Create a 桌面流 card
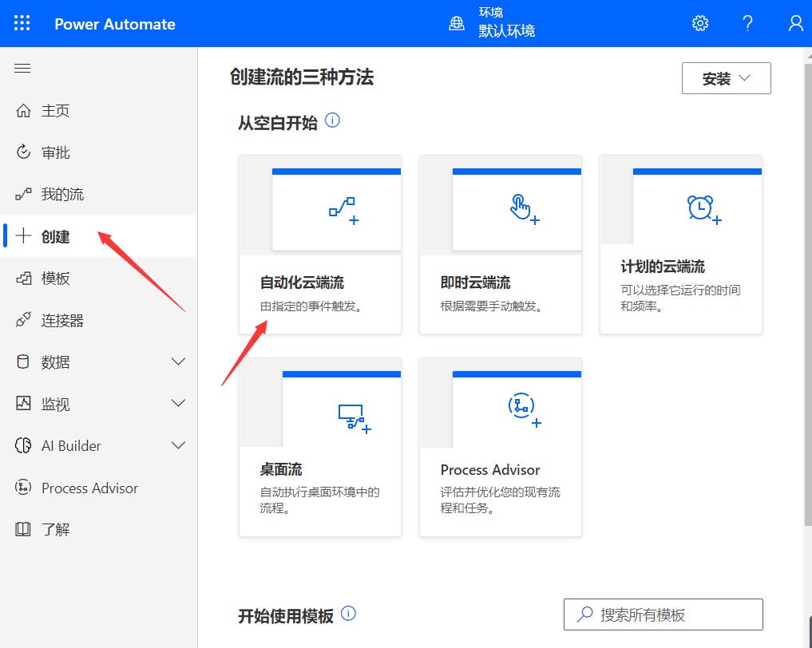Viewport: 812px width, 648px height. [320, 447]
